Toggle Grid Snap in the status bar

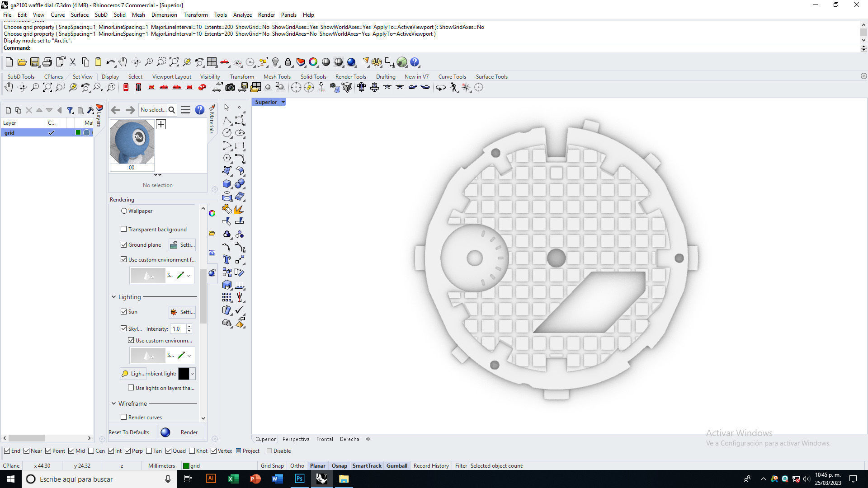[x=272, y=465]
